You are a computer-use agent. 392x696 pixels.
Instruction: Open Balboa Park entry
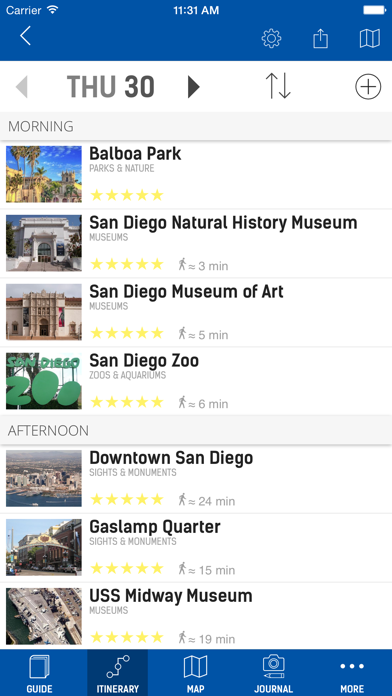point(196,174)
